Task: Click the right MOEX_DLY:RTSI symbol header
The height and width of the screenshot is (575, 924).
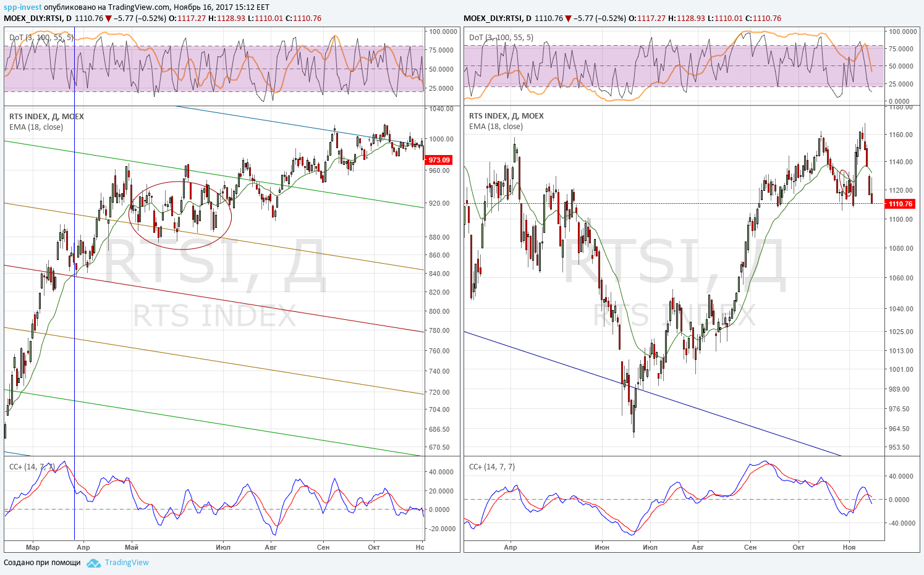Action: pos(493,19)
